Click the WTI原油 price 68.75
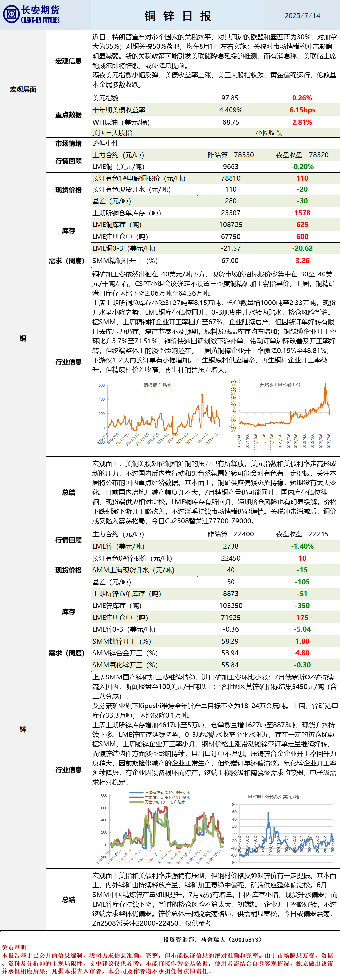The height and width of the screenshot is (980, 340). pos(231,122)
